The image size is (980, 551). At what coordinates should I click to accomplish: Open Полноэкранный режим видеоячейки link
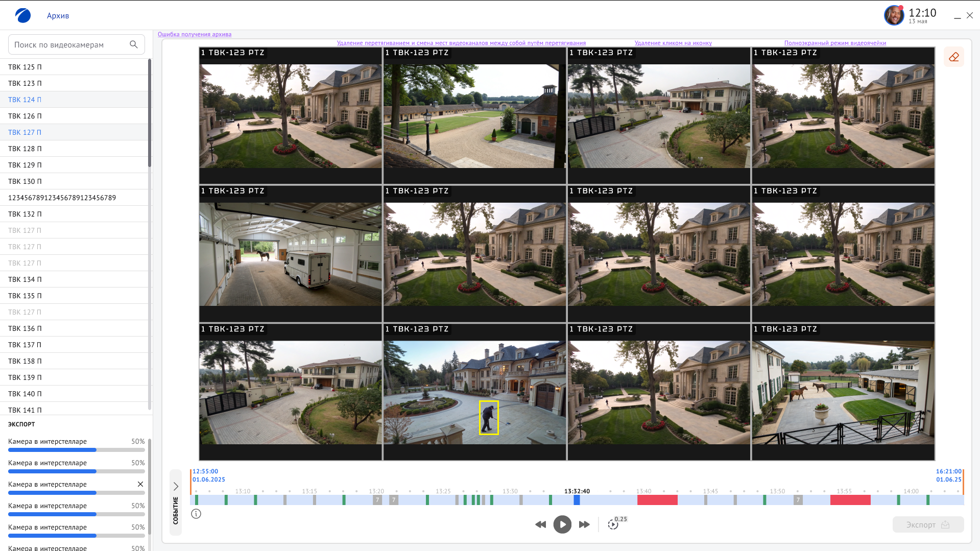[x=835, y=43]
